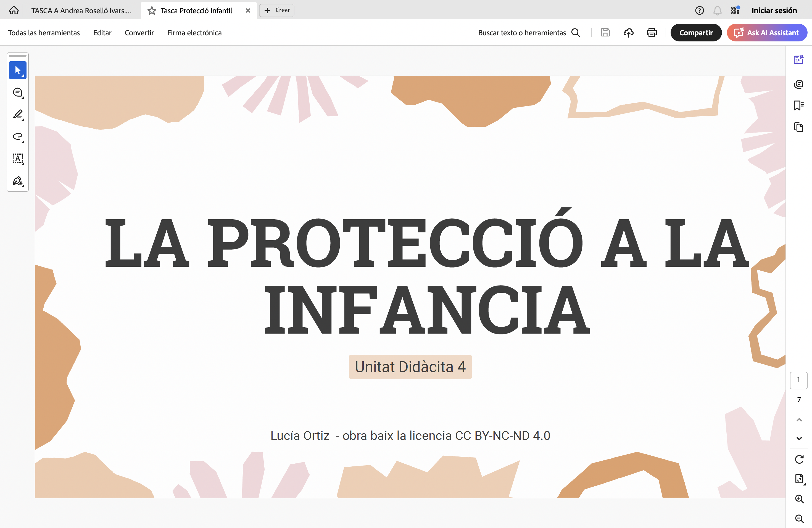Screen dimensions: 812x528
Task: Open the comments panel icon on right
Action: point(799,84)
